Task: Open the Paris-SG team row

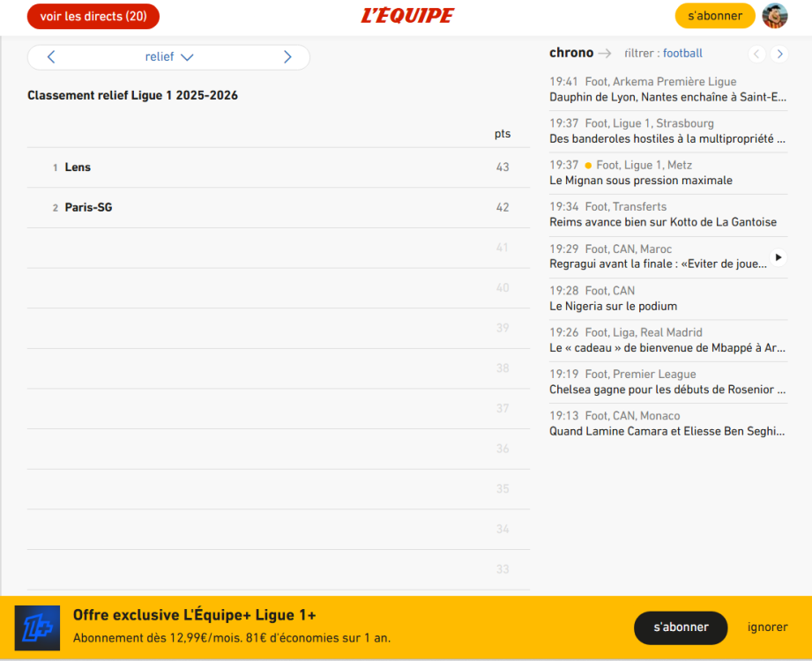Action: [88, 208]
